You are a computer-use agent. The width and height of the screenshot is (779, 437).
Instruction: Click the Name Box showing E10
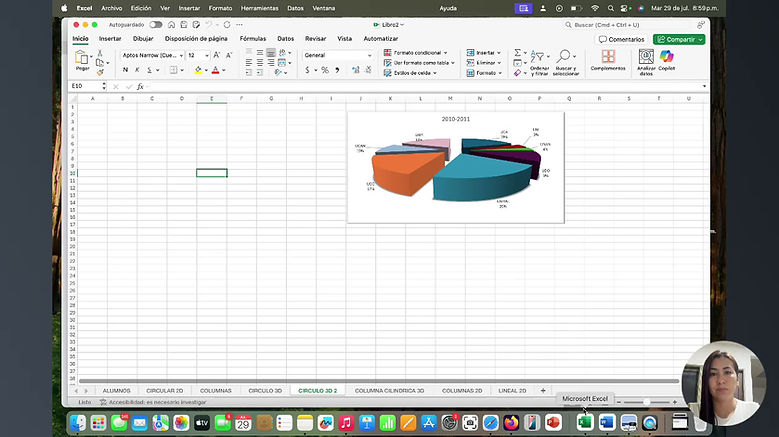[x=86, y=86]
